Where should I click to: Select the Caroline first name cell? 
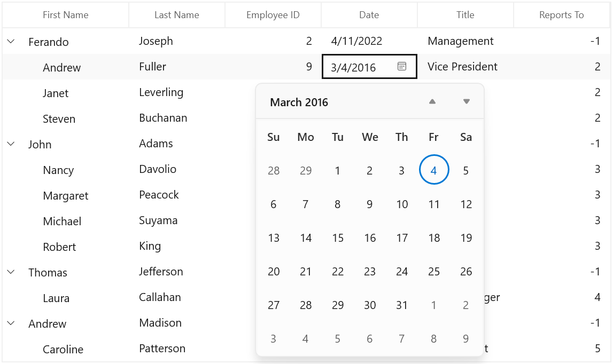pyautogui.click(x=66, y=349)
